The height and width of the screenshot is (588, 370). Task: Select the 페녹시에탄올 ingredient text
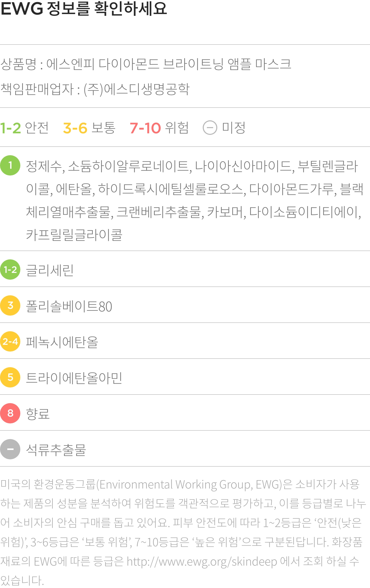coord(62,342)
